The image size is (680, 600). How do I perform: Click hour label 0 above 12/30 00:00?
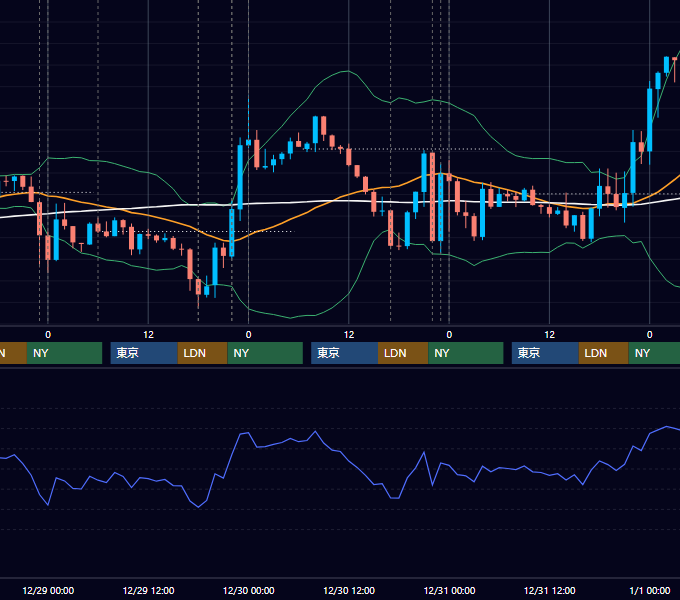click(248, 335)
